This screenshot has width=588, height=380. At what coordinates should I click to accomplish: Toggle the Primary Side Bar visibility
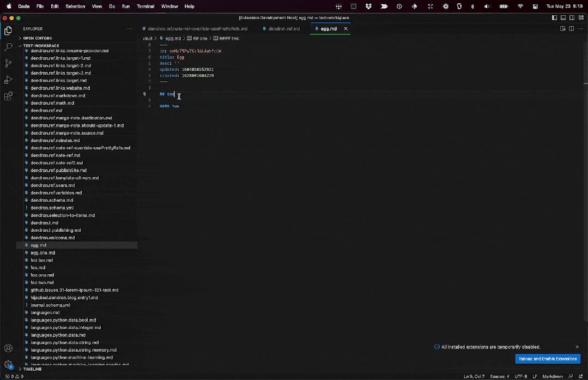pyautogui.click(x=555, y=18)
